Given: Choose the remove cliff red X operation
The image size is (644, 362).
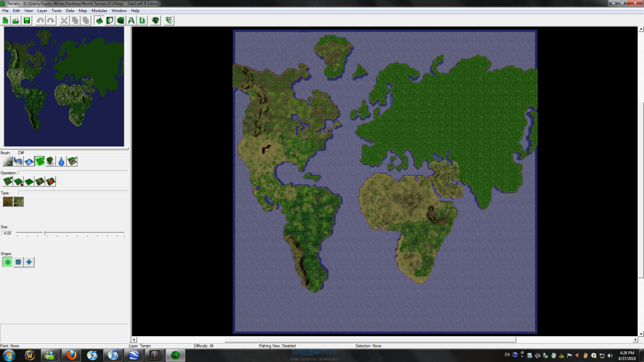Looking at the screenshot, I should pyautogui.click(x=50, y=182).
